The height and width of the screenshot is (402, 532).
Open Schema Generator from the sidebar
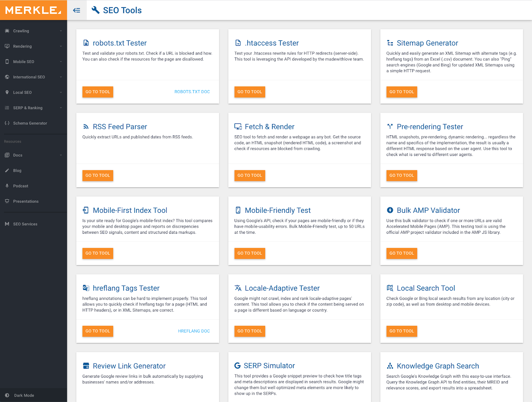point(30,123)
